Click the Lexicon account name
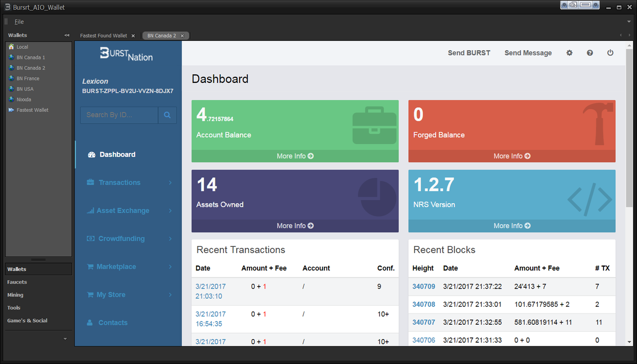637x364 pixels. pos(95,81)
